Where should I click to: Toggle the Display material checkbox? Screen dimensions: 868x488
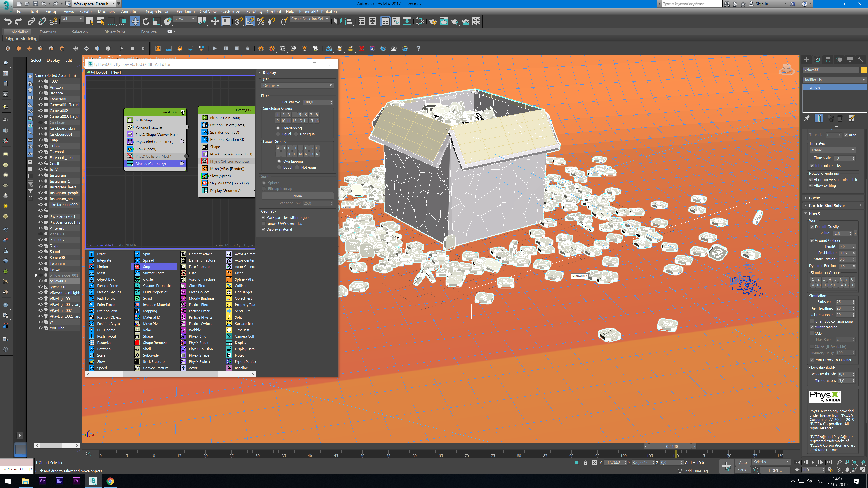coord(264,229)
